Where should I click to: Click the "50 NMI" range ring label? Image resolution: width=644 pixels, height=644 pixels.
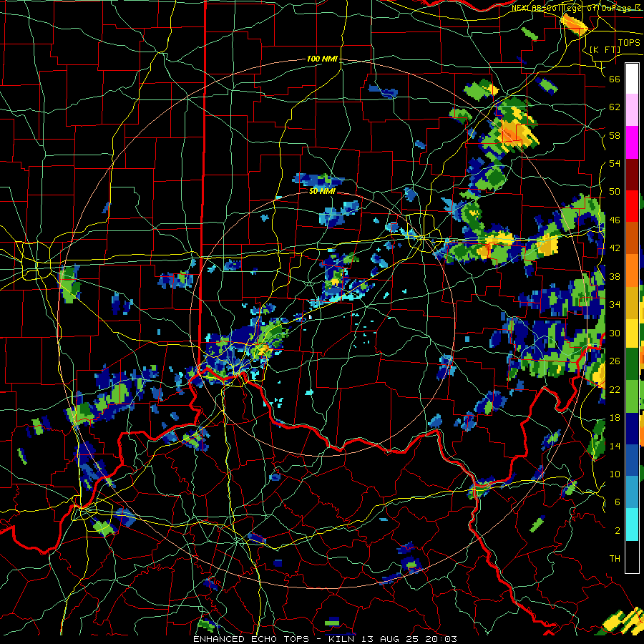coord(322,191)
